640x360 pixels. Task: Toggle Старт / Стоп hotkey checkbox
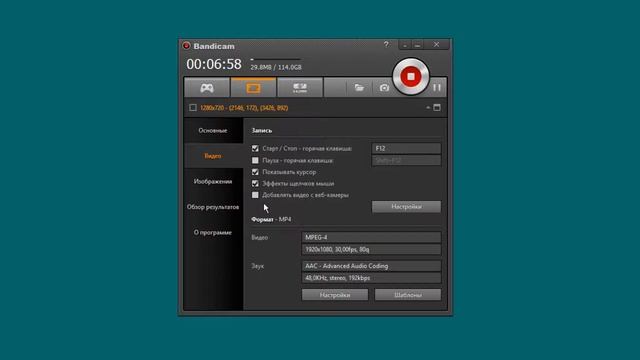(255, 149)
